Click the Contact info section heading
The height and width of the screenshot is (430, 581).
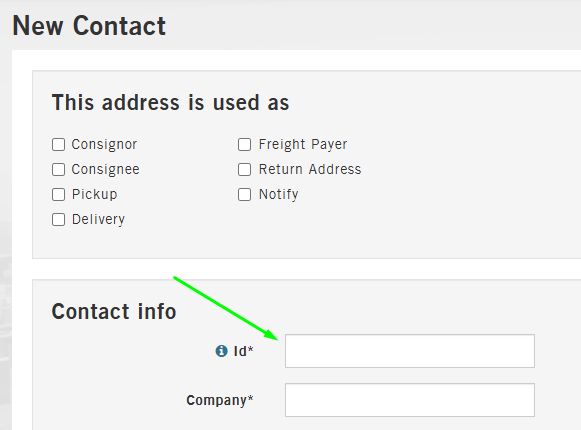point(114,311)
